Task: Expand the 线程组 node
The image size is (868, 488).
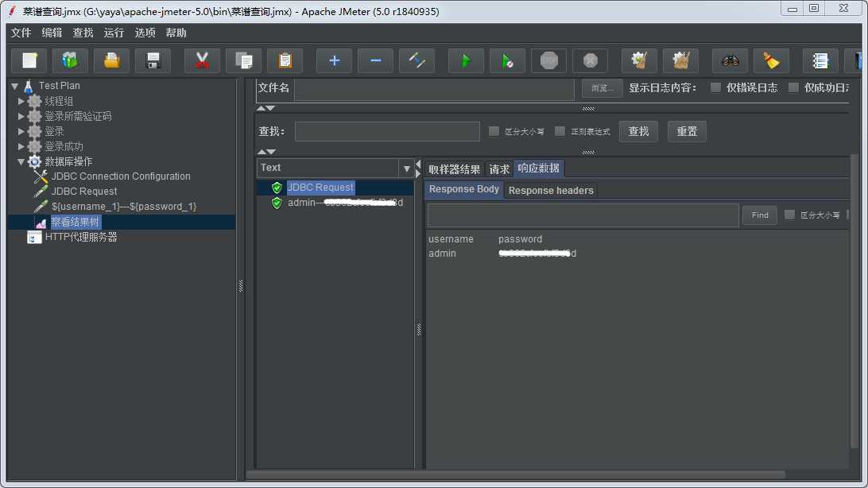Action: pyautogui.click(x=21, y=101)
